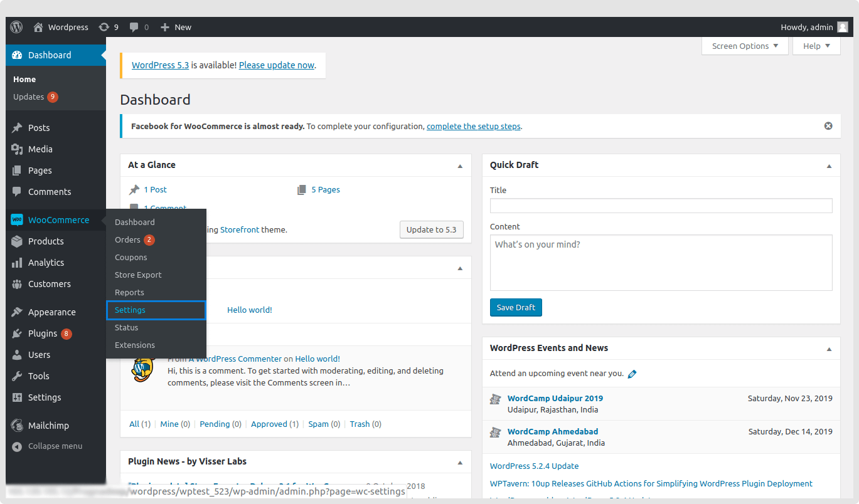Click the Mailchimp monkey icon in sidebar

(x=17, y=426)
